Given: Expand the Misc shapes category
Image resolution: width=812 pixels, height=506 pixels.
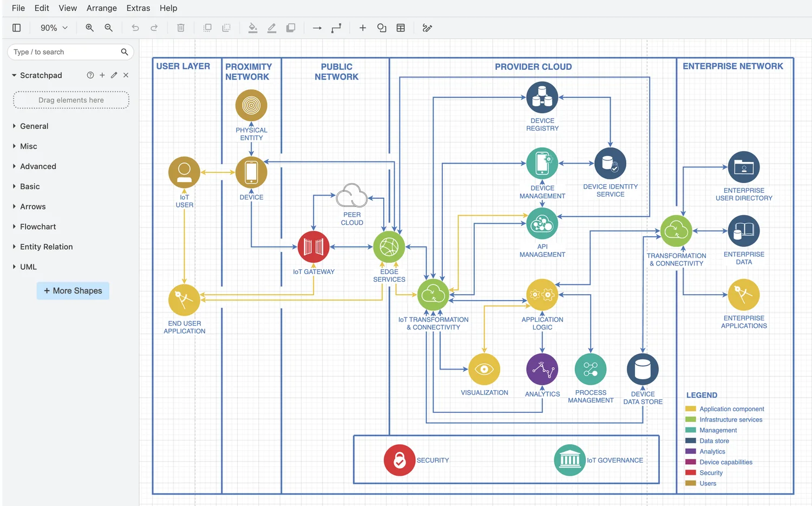Looking at the screenshot, I should click(x=28, y=146).
